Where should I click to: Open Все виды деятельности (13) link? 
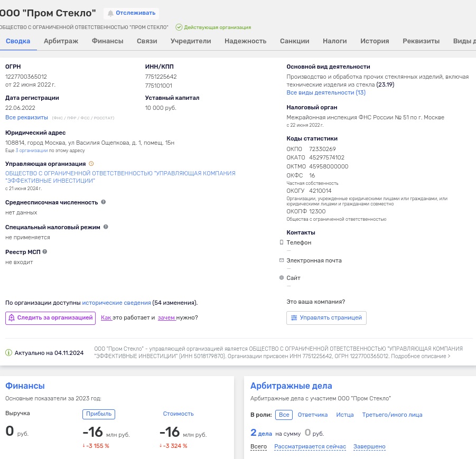coord(326,92)
